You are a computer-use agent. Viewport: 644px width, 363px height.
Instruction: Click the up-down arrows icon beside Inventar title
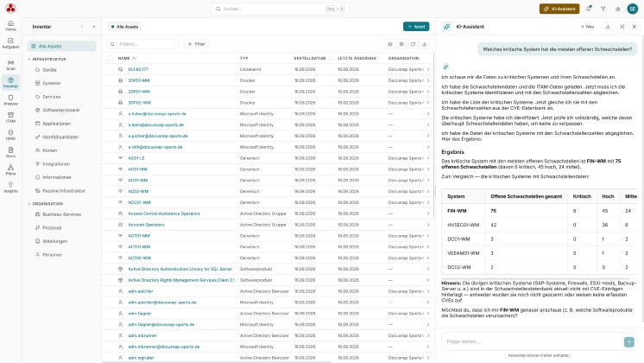point(82,27)
